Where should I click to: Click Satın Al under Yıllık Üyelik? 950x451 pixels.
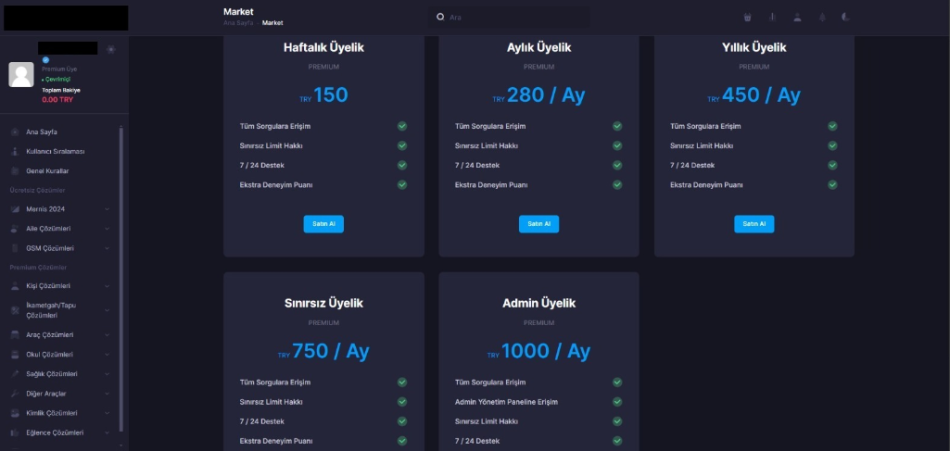[754, 224]
